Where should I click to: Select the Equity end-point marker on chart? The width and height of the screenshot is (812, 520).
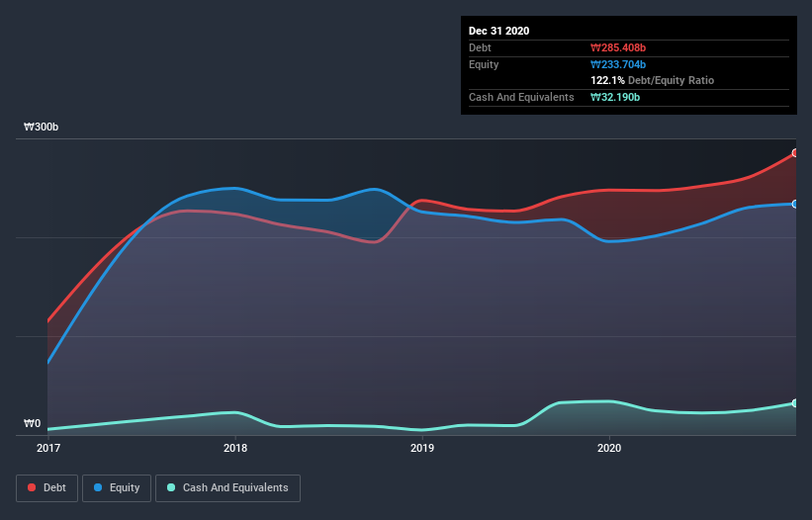(795, 205)
